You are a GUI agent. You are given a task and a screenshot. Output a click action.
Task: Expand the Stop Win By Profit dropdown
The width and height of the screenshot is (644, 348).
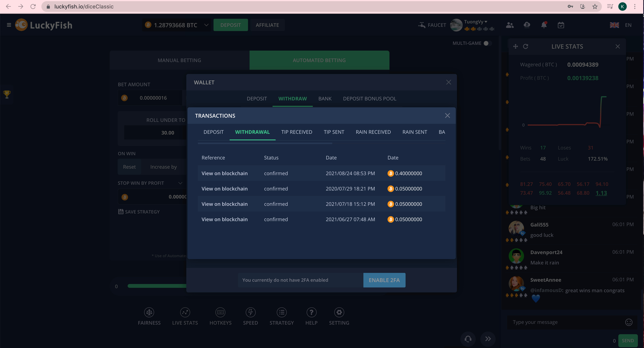click(180, 183)
